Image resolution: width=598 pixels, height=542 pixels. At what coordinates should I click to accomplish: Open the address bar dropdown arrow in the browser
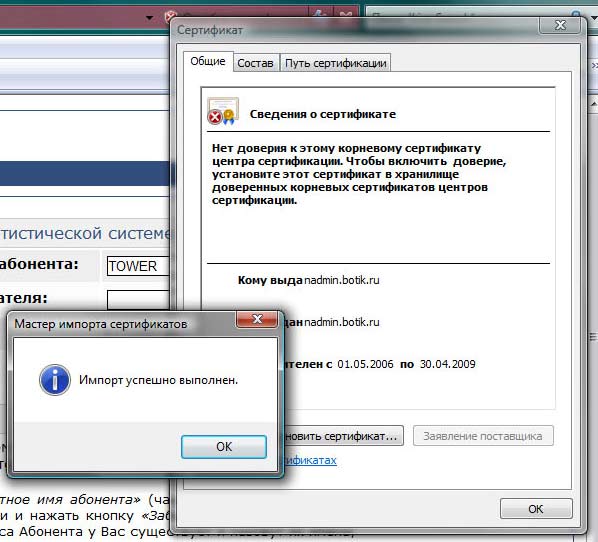click(x=150, y=18)
